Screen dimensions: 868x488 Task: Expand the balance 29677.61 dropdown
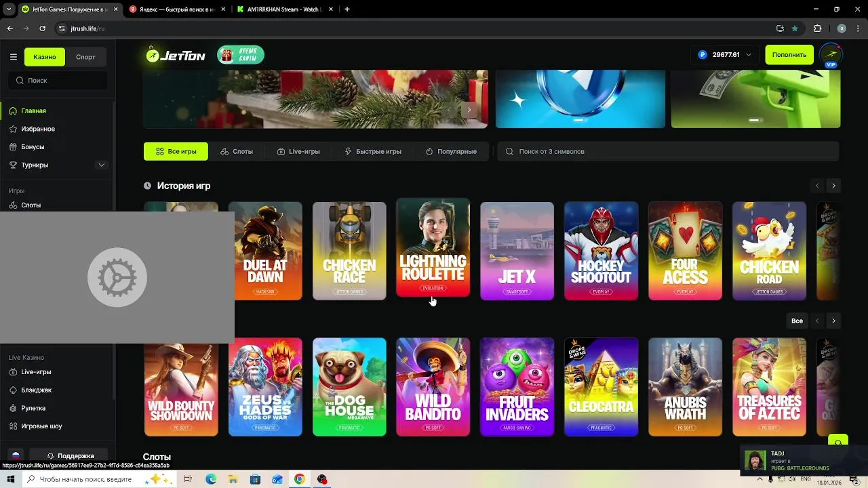pyautogui.click(x=749, y=55)
